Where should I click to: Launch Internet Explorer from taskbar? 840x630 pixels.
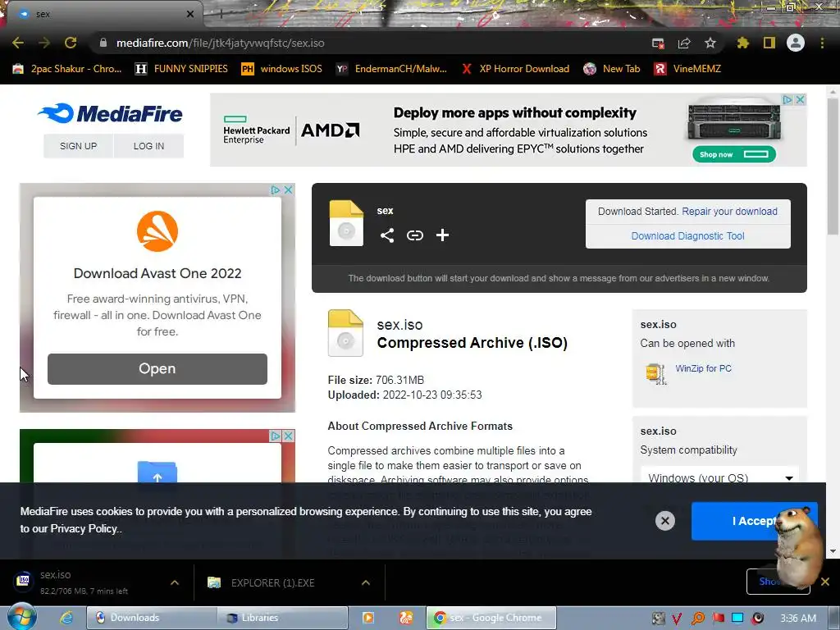[x=66, y=618]
